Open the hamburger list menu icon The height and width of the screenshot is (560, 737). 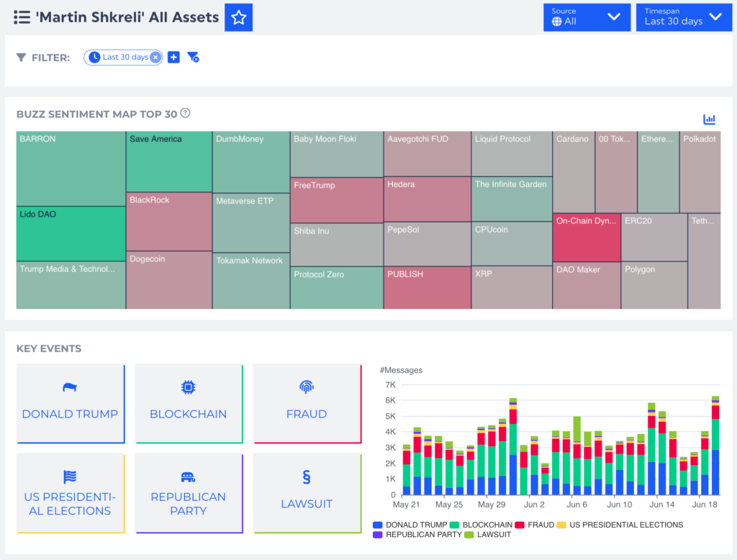pos(22,17)
